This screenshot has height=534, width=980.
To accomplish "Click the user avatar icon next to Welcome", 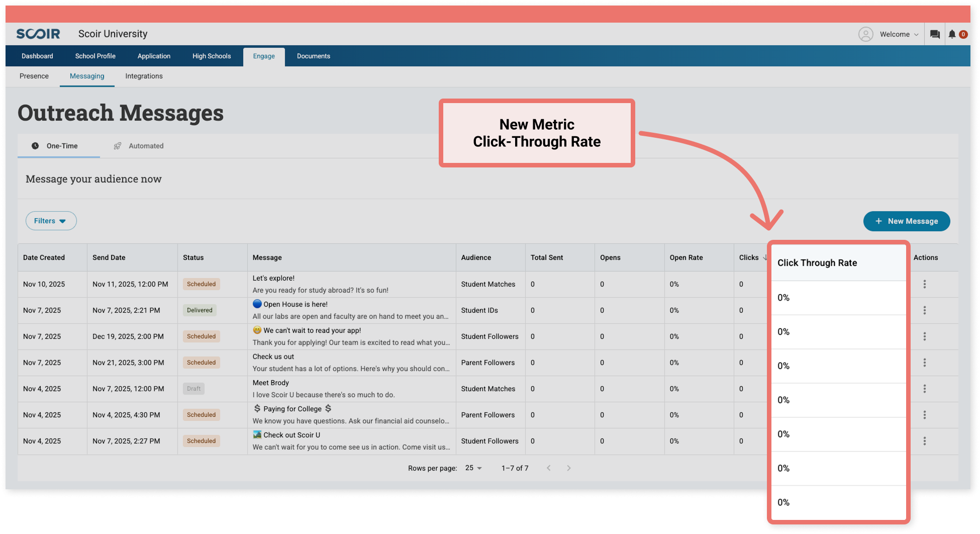I will [x=865, y=34].
